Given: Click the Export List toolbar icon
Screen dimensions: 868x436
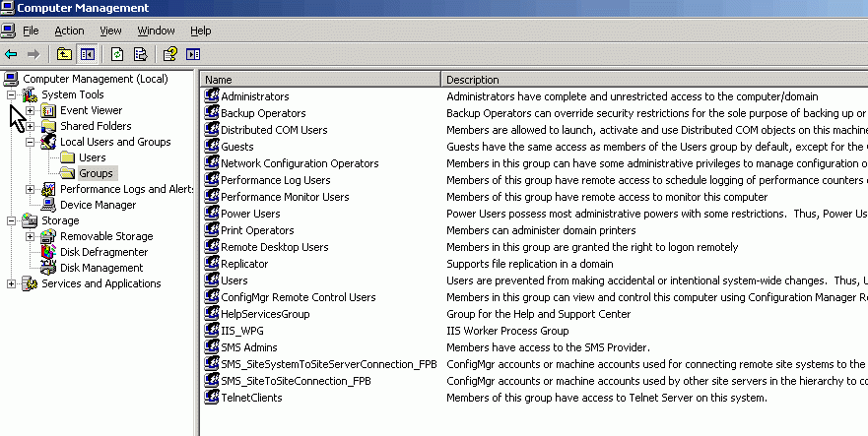Looking at the screenshot, I should pos(141,54).
